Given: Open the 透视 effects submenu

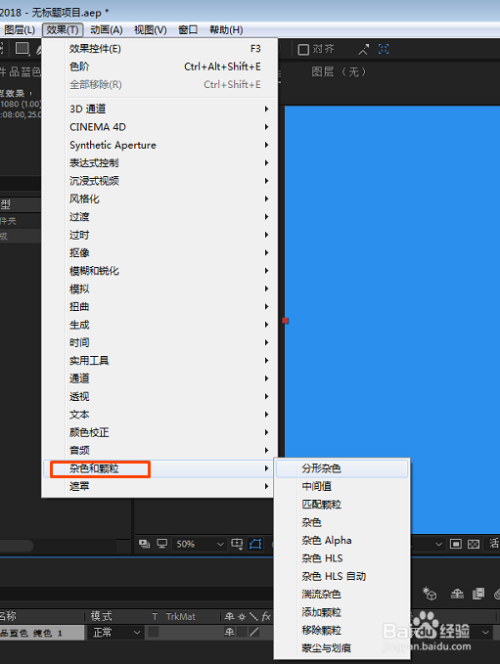Looking at the screenshot, I should 160,396.
